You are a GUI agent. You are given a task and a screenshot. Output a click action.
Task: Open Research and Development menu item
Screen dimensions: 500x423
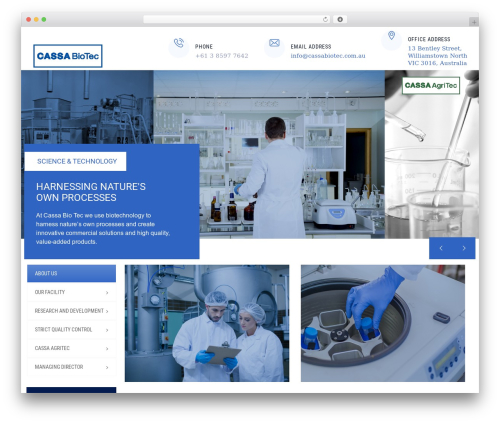(x=71, y=311)
